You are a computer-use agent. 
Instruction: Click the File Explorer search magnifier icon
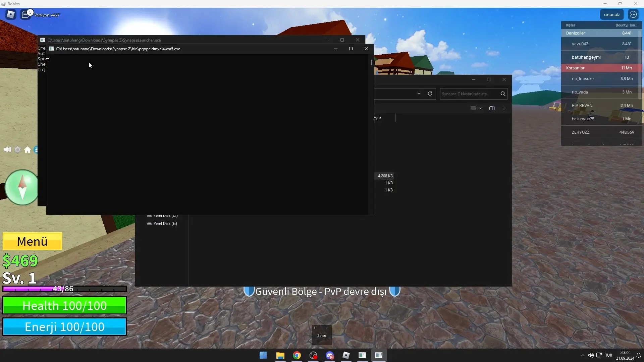point(503,94)
